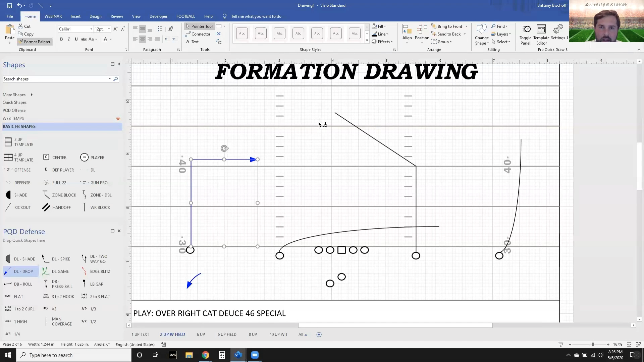The width and height of the screenshot is (644, 362).
Task: Open the Football ribbon tab
Action: pyautogui.click(x=185, y=16)
